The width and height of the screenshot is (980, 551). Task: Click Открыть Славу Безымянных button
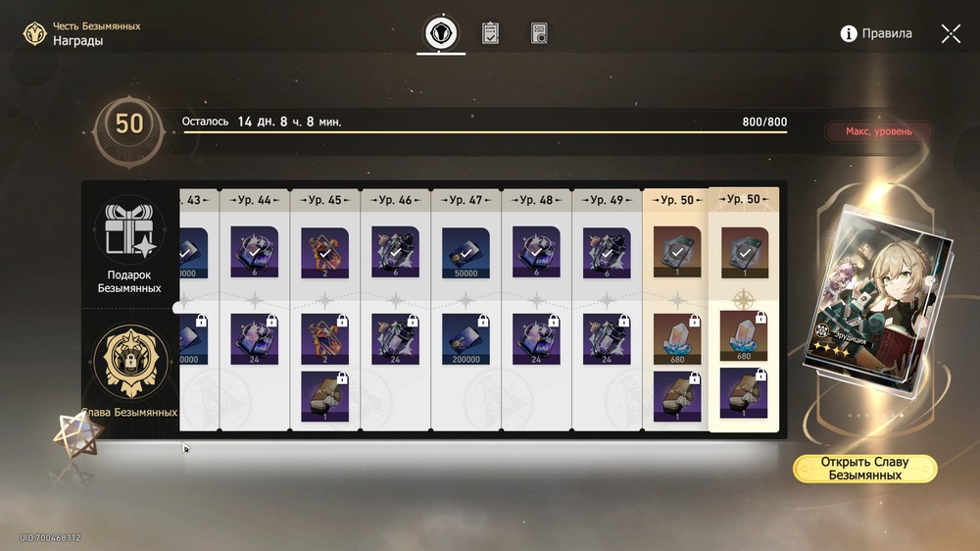pyautogui.click(x=865, y=469)
